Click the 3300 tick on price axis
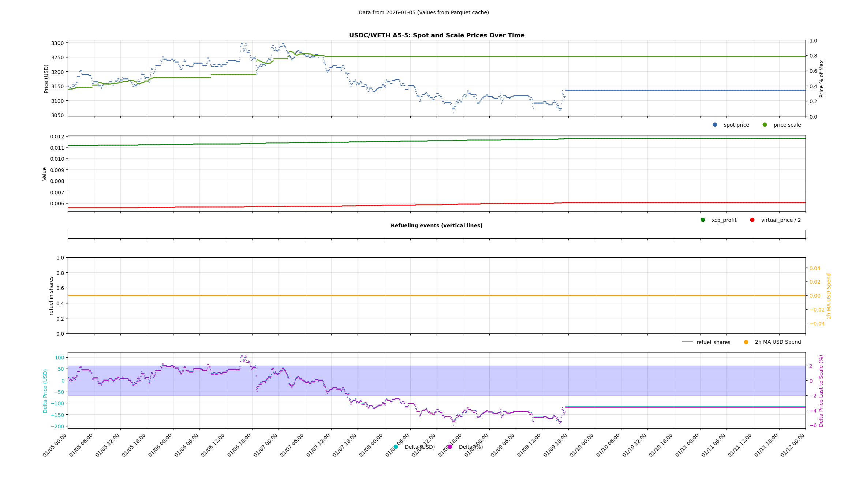 (57, 43)
